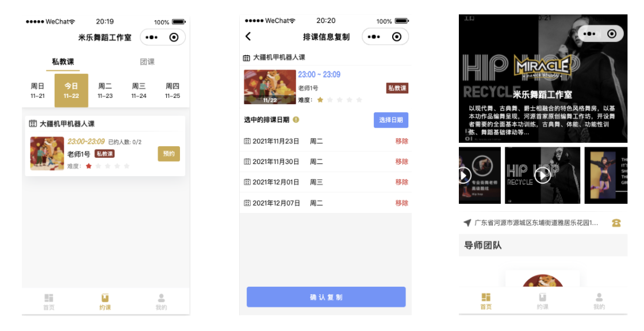Image resolution: width=644 pixels, height=331 pixels.
Task: Open 约课 in left screen bottom bar
Action: coord(105,302)
